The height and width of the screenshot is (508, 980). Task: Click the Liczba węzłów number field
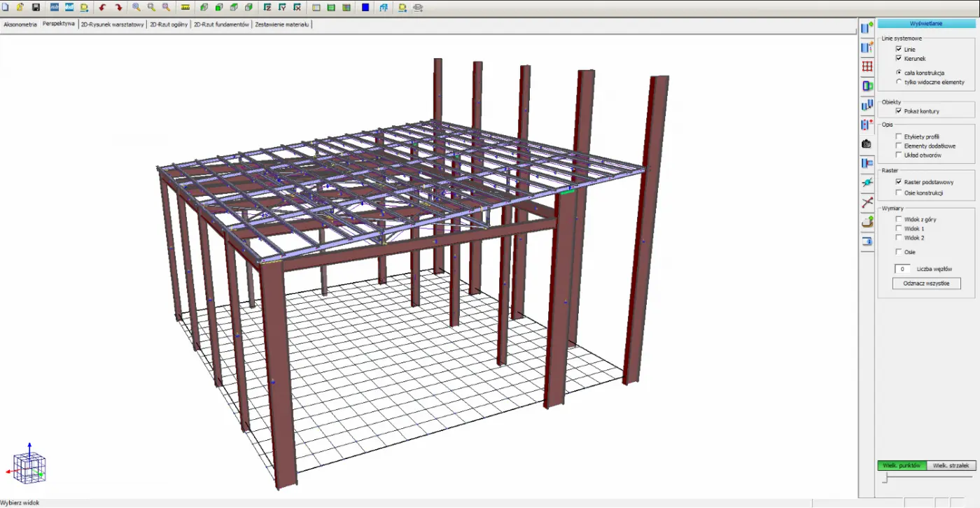point(902,269)
